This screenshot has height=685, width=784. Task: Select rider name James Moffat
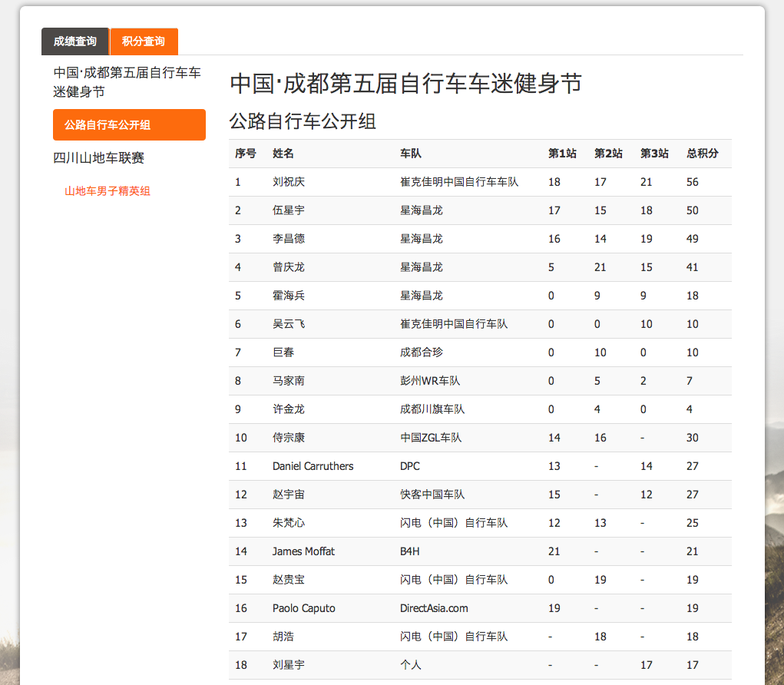[303, 551]
